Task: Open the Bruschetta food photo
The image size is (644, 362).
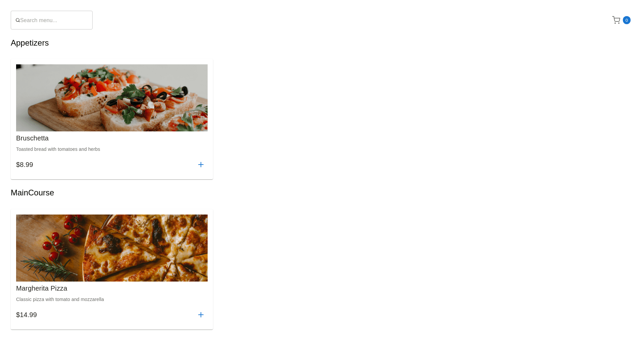Action: 112,98
